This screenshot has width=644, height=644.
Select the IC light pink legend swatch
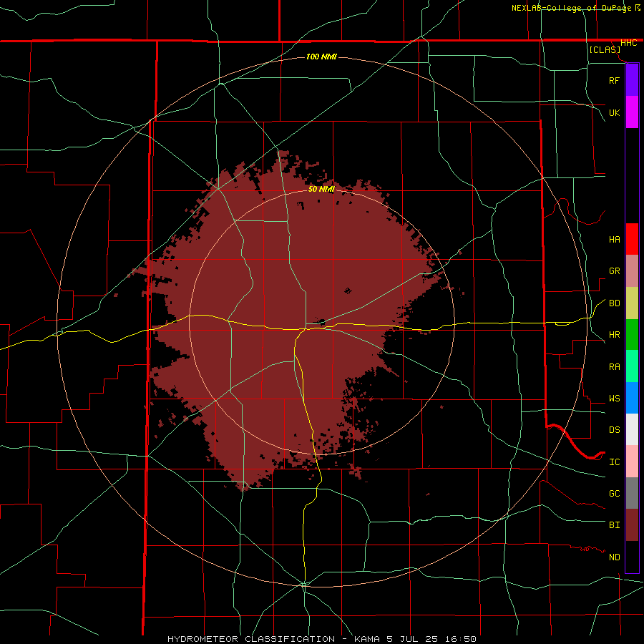point(632,462)
